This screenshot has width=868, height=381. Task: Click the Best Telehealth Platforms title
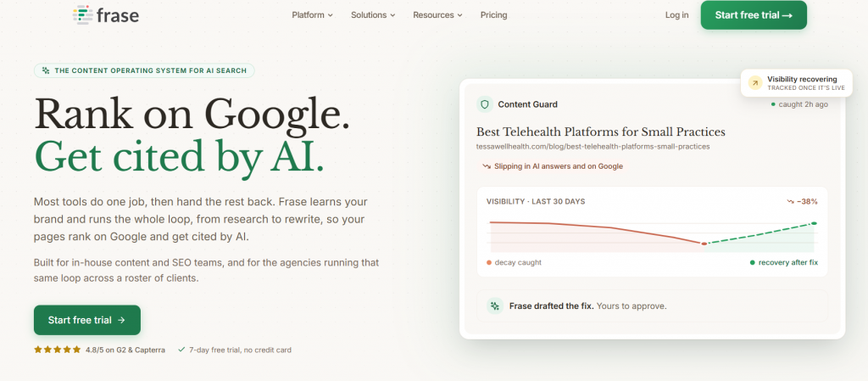coord(601,132)
